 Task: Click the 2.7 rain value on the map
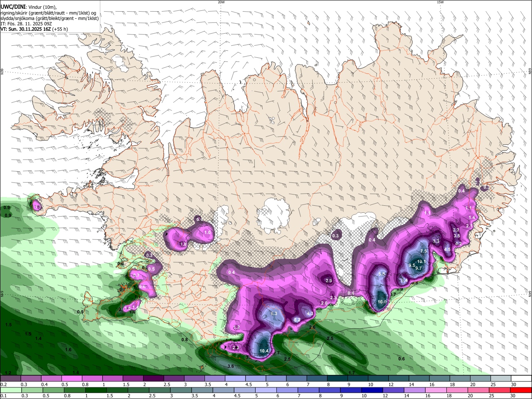pos(276,353)
